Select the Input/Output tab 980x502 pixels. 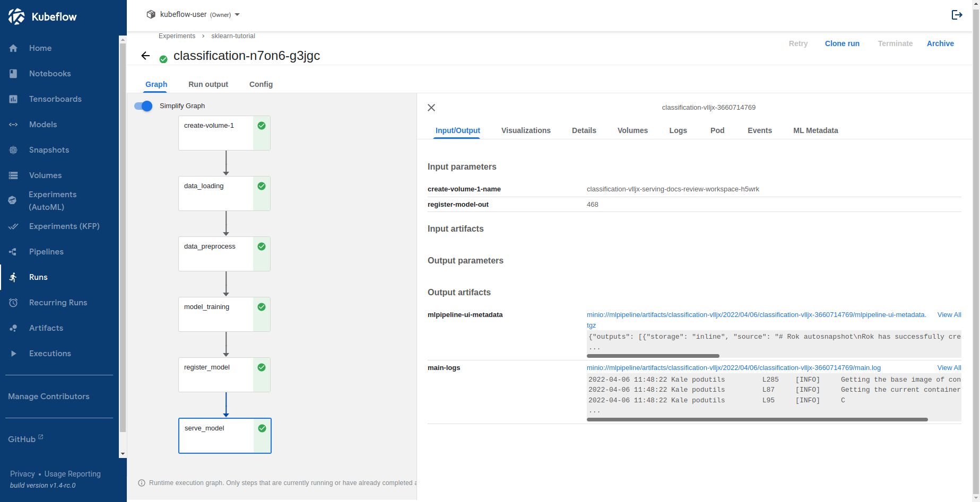pos(457,130)
